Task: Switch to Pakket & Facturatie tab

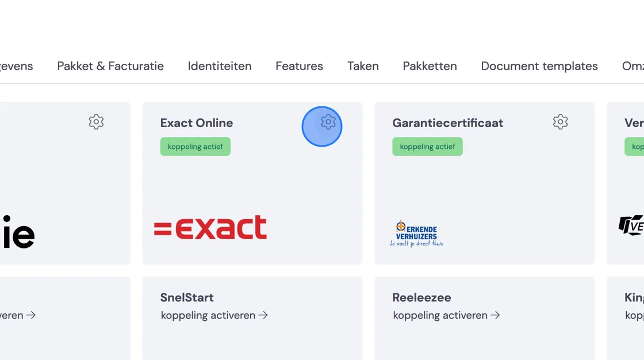Action: [x=110, y=66]
